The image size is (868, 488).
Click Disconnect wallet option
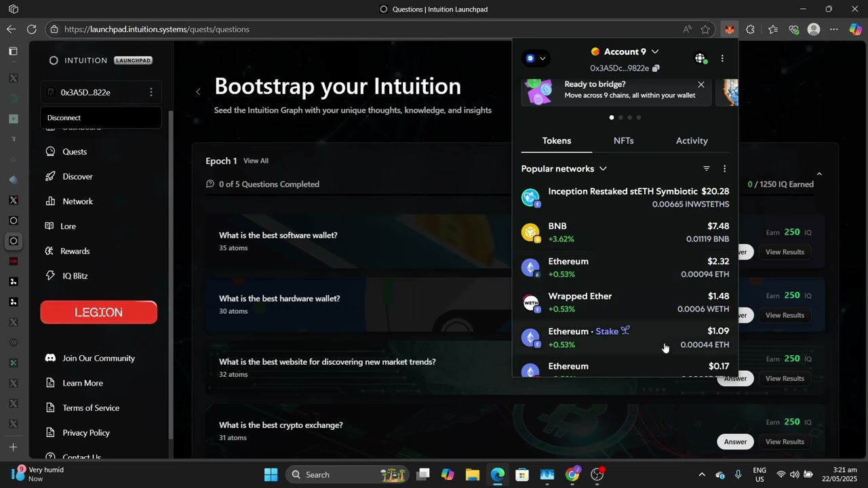tap(100, 118)
